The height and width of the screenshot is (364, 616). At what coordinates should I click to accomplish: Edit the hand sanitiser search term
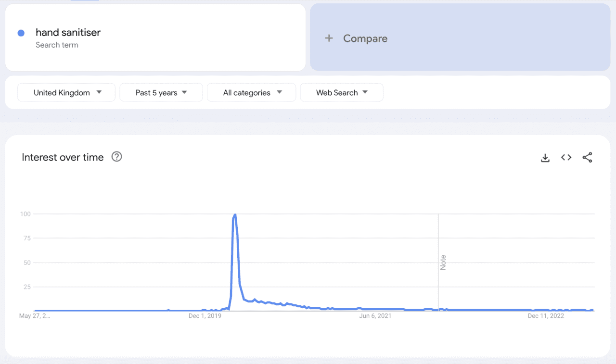(x=68, y=33)
